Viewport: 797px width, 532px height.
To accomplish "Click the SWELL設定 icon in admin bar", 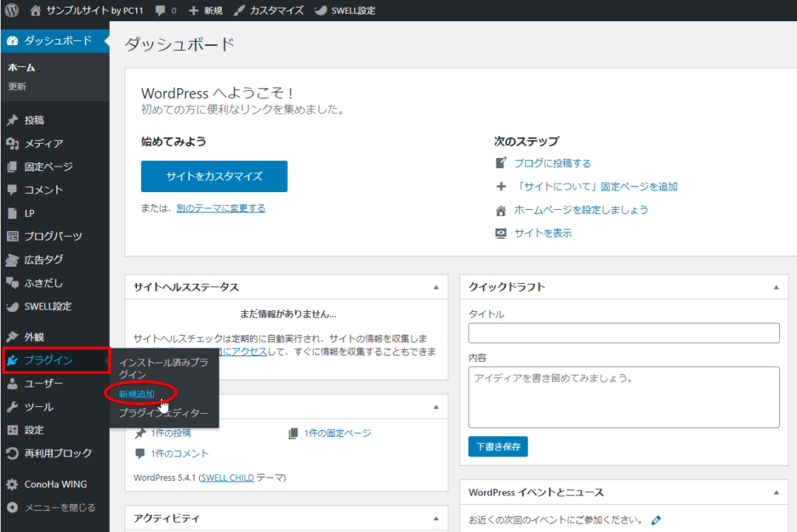I will (320, 11).
